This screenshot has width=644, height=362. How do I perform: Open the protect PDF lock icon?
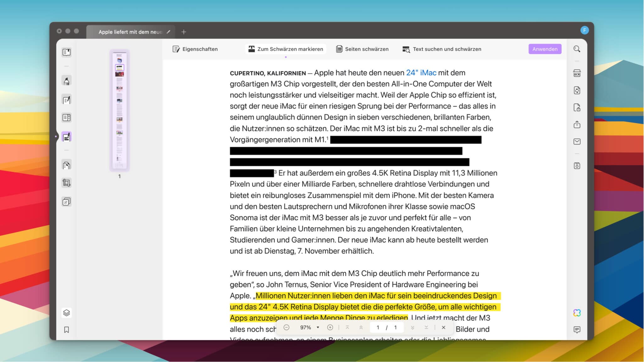[577, 107]
